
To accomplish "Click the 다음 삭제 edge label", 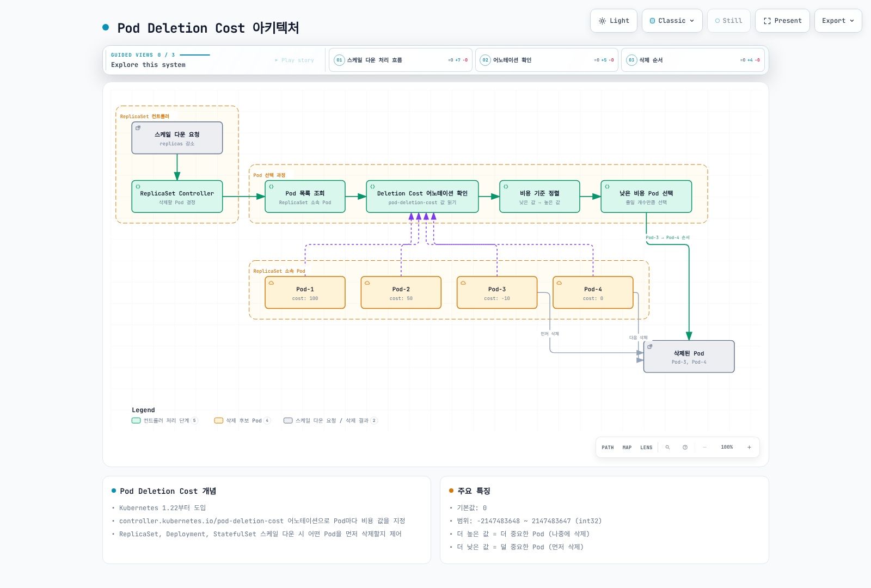I will point(639,338).
